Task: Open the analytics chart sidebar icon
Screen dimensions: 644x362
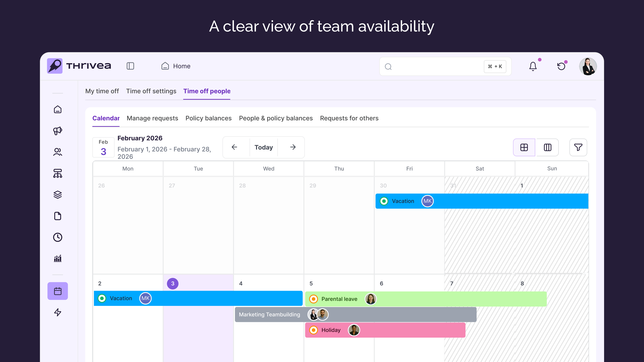Action: click(58, 258)
